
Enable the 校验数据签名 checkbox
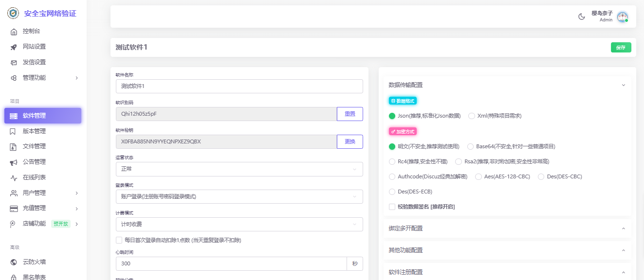coord(392,207)
